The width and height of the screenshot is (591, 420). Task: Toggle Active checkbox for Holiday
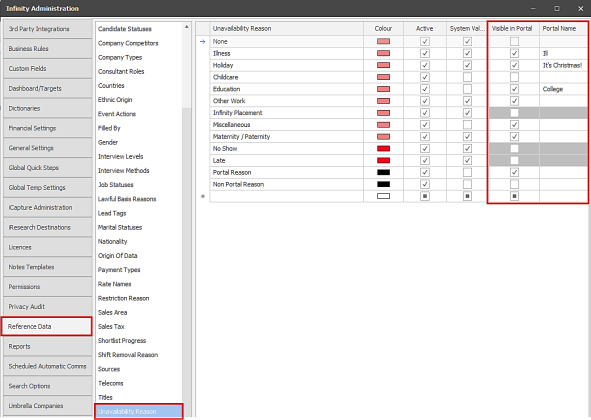coord(425,65)
